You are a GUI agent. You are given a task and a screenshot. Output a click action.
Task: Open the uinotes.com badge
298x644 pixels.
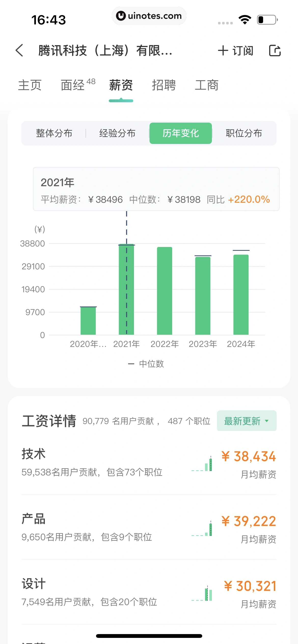pos(149,16)
